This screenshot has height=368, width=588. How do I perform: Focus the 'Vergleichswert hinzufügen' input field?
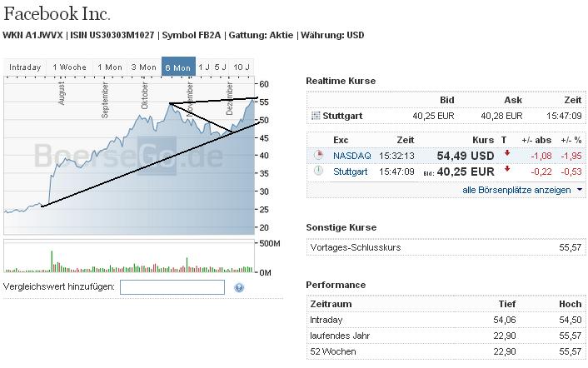tap(172, 287)
